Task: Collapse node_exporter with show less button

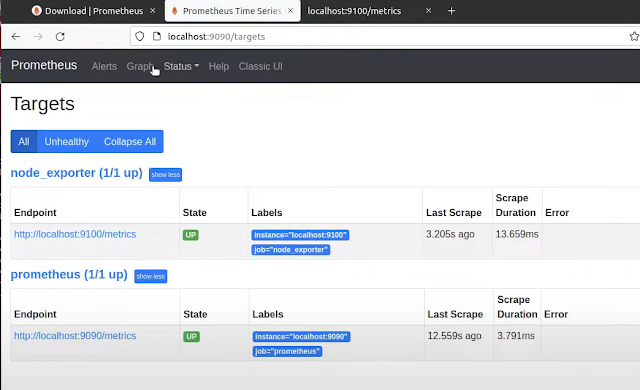Action: (x=165, y=175)
